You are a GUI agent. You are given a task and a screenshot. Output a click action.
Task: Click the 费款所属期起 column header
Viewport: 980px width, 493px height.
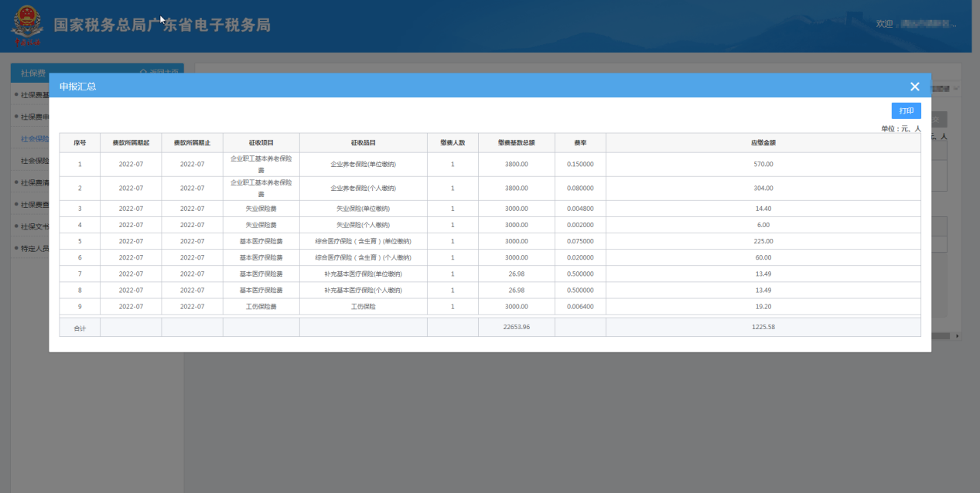[x=131, y=143]
